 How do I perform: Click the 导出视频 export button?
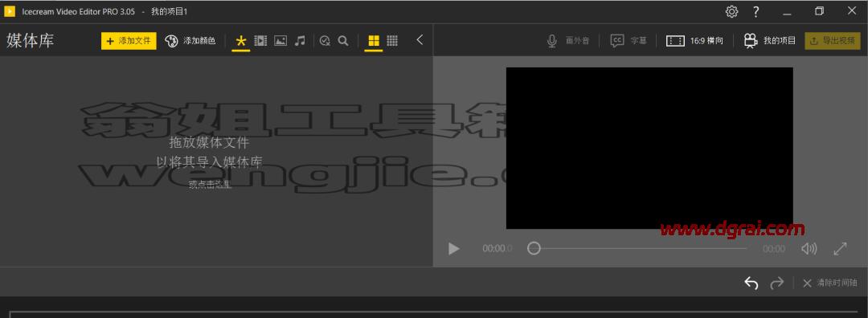(x=833, y=41)
